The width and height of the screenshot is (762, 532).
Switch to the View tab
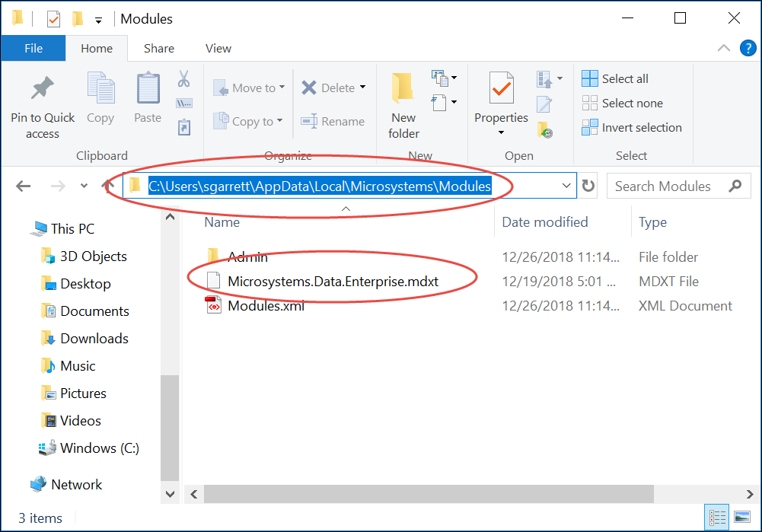tap(218, 48)
